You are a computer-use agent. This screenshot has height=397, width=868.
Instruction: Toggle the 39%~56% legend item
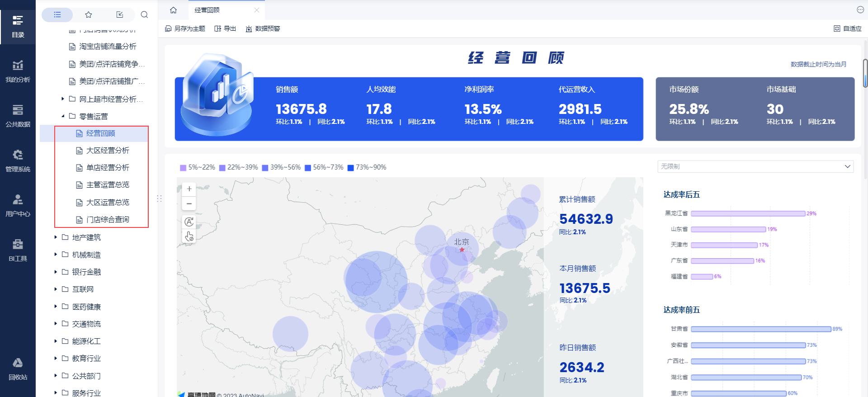tap(281, 167)
